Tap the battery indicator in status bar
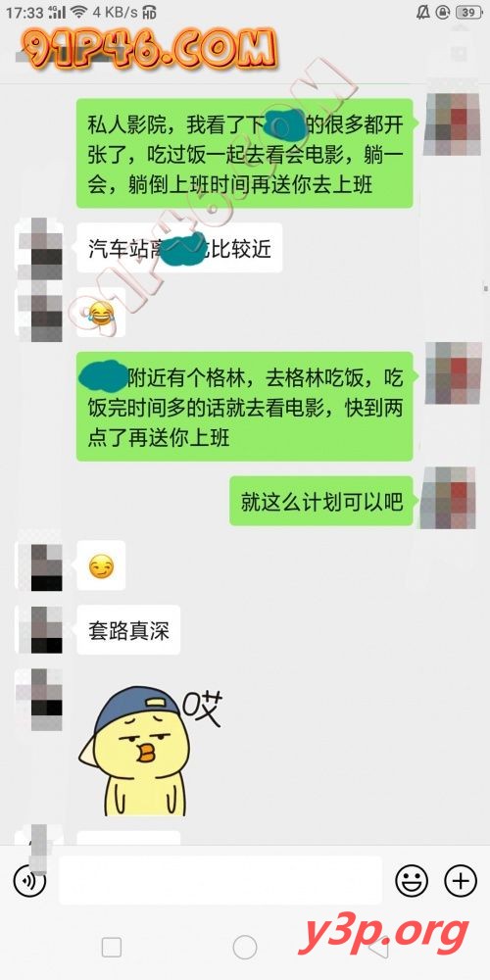Screen dimensions: 490x980 (469, 12)
